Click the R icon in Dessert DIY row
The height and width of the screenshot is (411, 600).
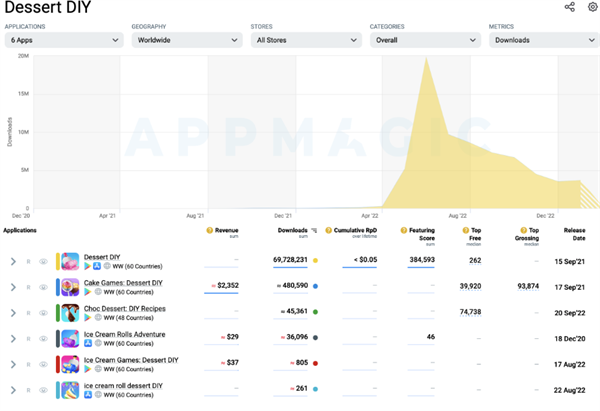(28, 262)
